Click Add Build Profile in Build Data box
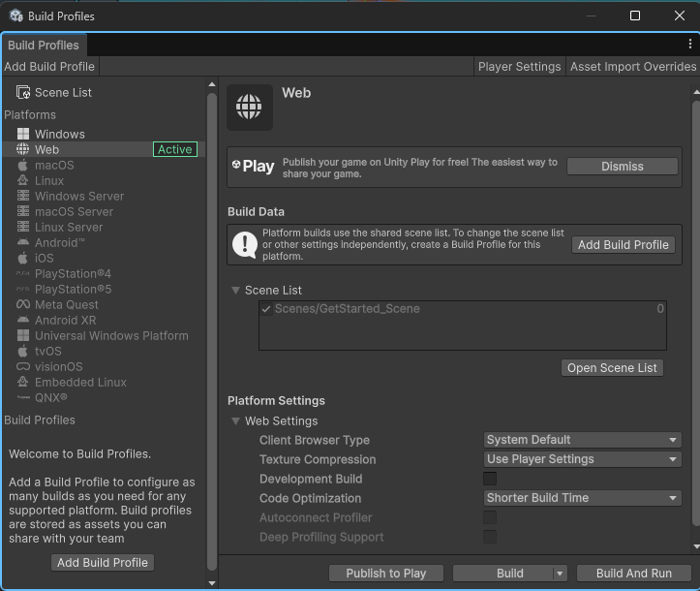Screen dimensions: 700x591 624,245
